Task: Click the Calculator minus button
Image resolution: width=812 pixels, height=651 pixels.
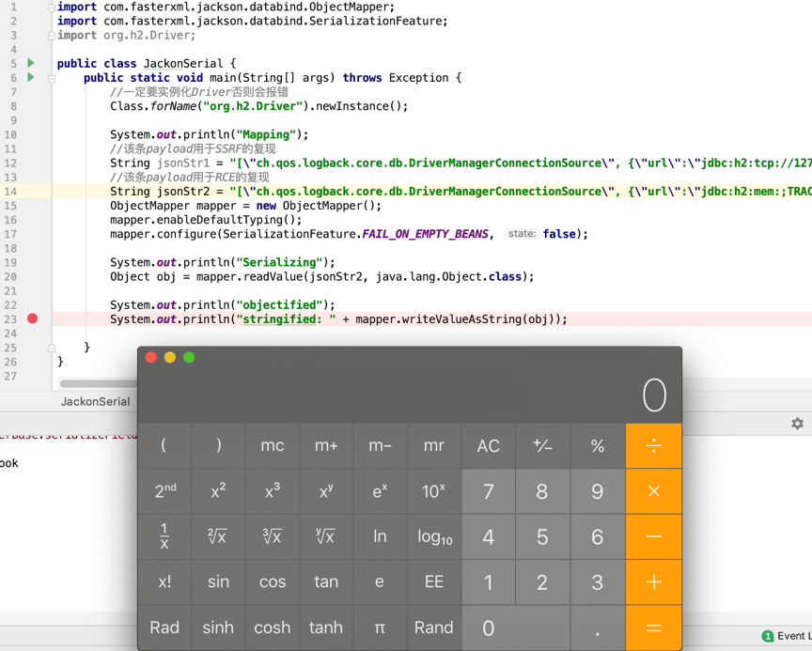Action: pos(653,536)
